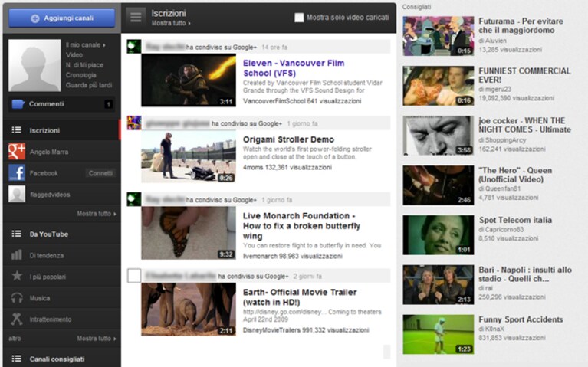
Task: Play Live Monarch butterfly wing thumbnail
Action: coord(189,233)
